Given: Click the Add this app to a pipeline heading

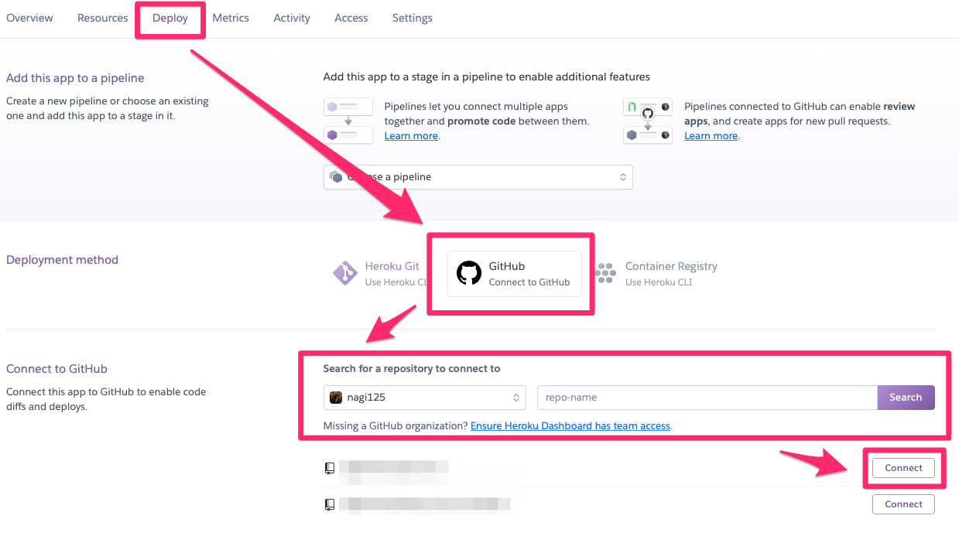Looking at the screenshot, I should [75, 78].
